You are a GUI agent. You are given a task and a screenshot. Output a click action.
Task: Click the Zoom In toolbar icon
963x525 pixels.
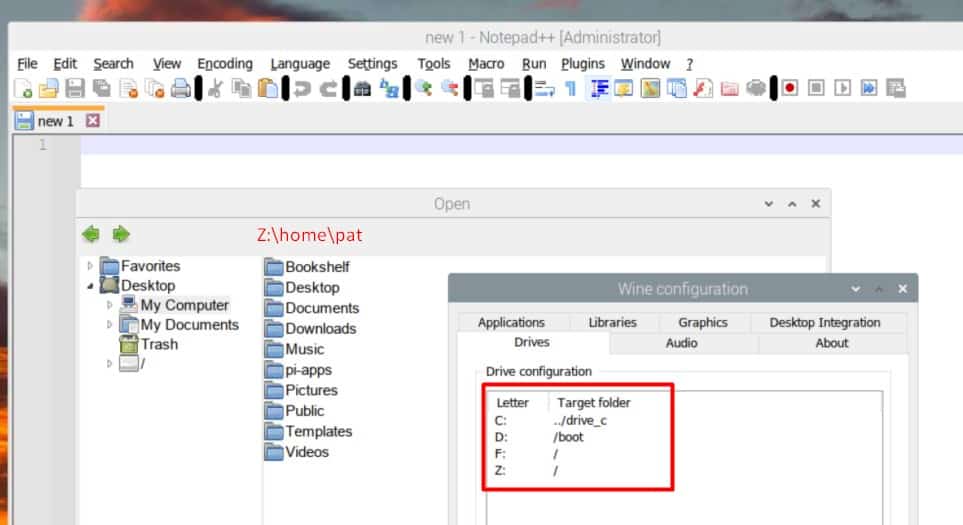click(x=423, y=88)
